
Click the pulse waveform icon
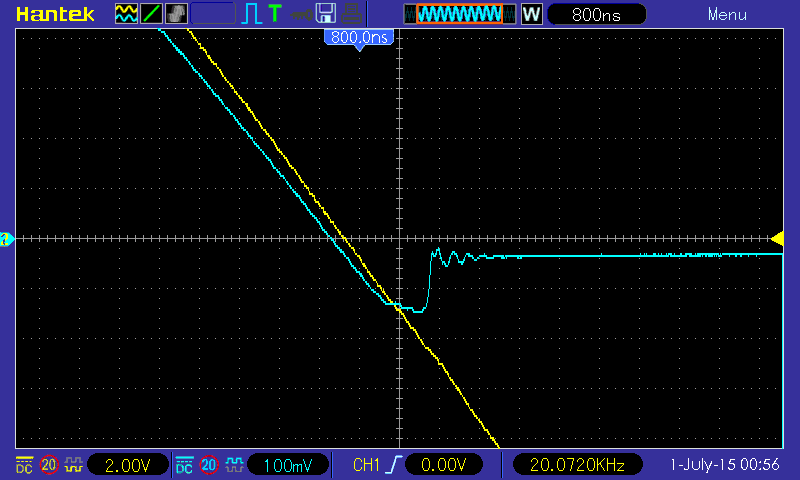pyautogui.click(x=251, y=14)
